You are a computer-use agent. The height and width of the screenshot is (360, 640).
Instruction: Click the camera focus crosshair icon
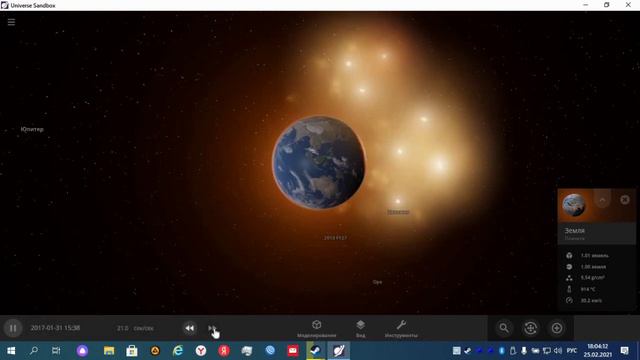click(530, 328)
